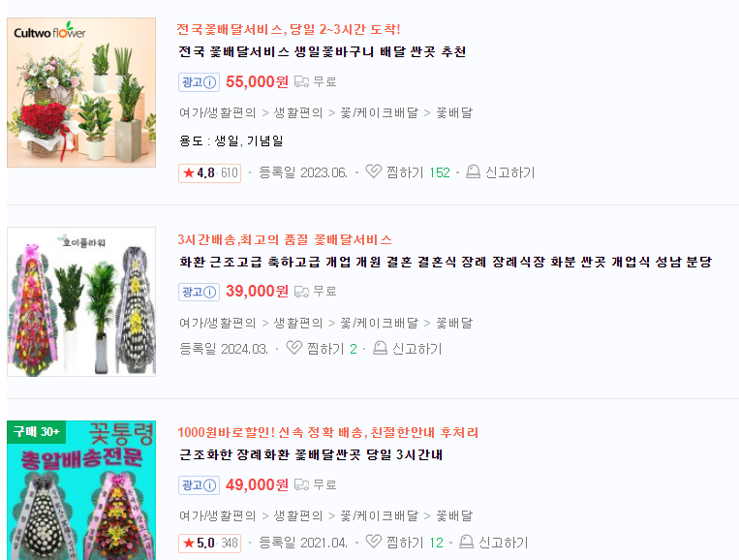Open the Cultwo flower product thumbnail
The image size is (739, 560).
81,92
